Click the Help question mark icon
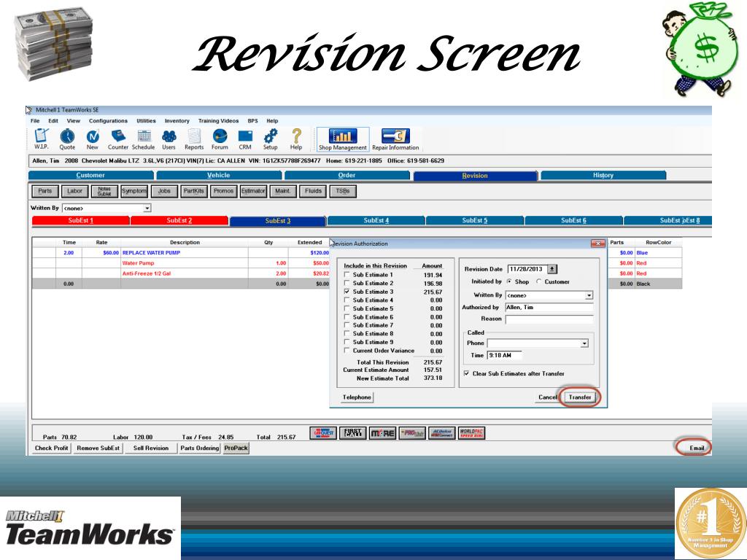 tap(296, 139)
